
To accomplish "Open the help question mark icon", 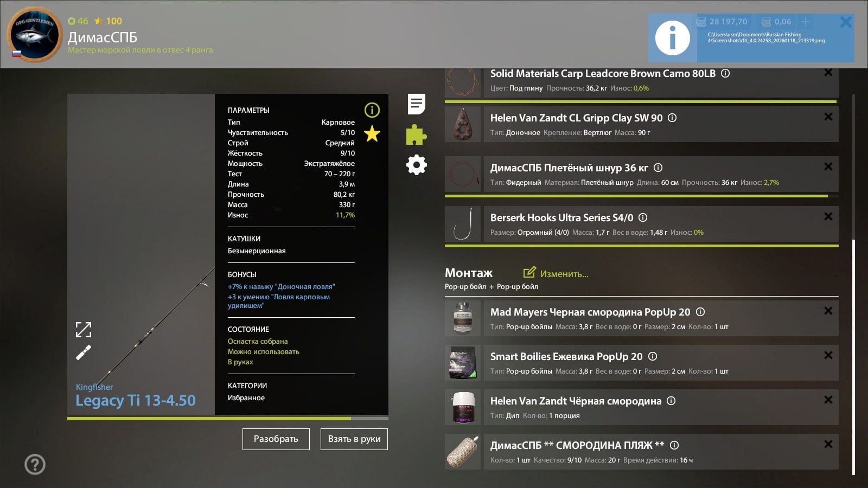I will click(35, 464).
